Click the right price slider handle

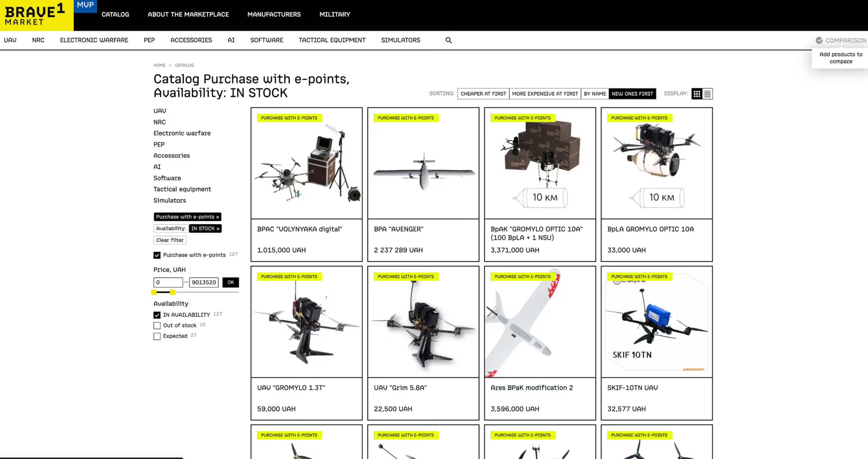click(173, 292)
